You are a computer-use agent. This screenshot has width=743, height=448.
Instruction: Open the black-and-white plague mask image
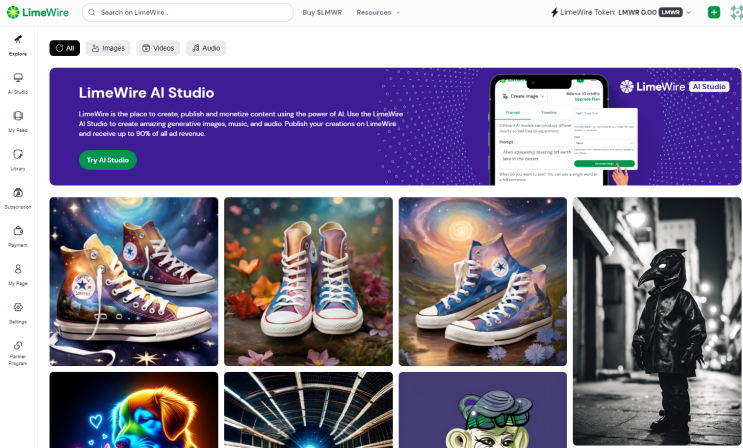coord(657,321)
